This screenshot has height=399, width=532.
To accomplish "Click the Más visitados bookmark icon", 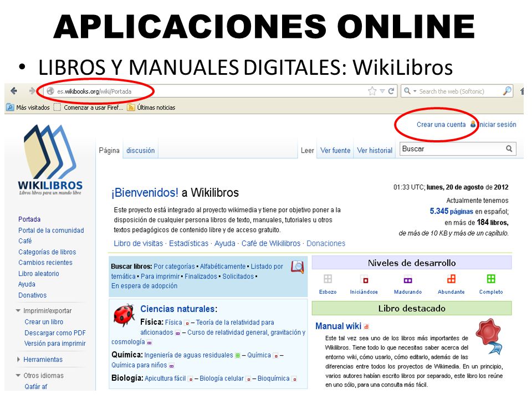I will click(10, 108).
